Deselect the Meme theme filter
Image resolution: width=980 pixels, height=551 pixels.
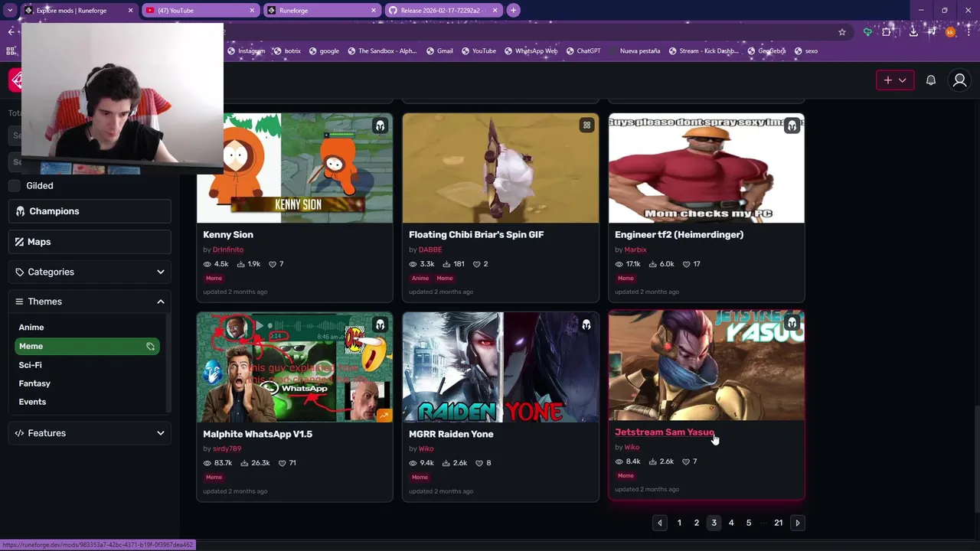pyautogui.click(x=87, y=347)
